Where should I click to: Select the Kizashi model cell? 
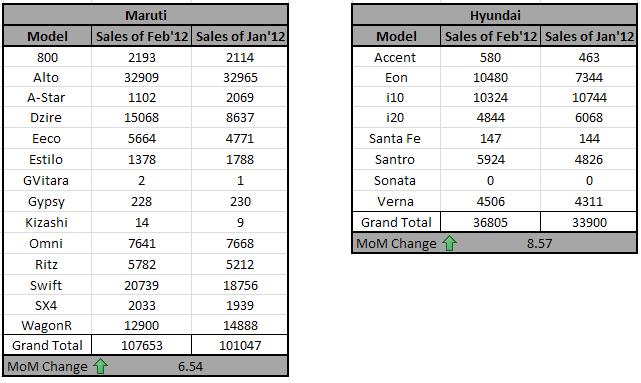pos(47,222)
